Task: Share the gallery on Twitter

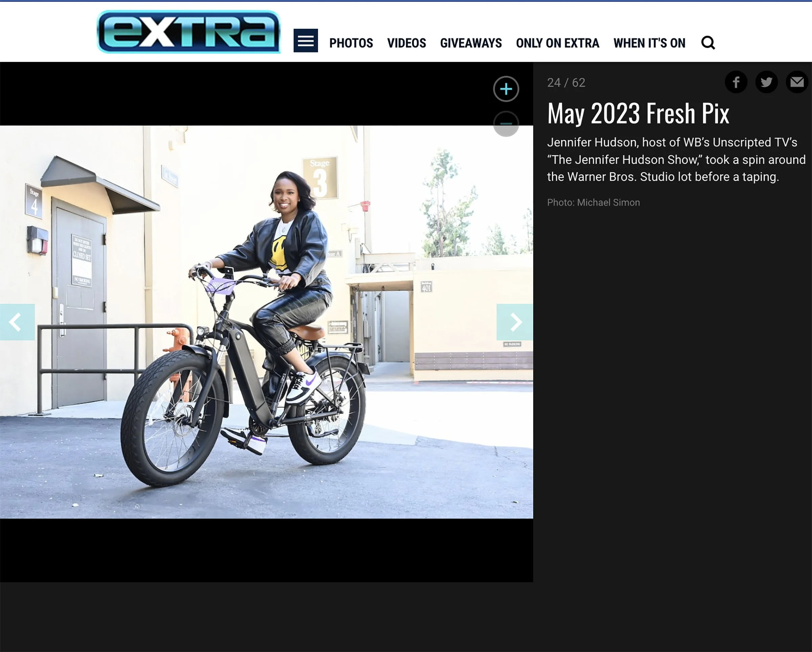Action: click(x=766, y=82)
